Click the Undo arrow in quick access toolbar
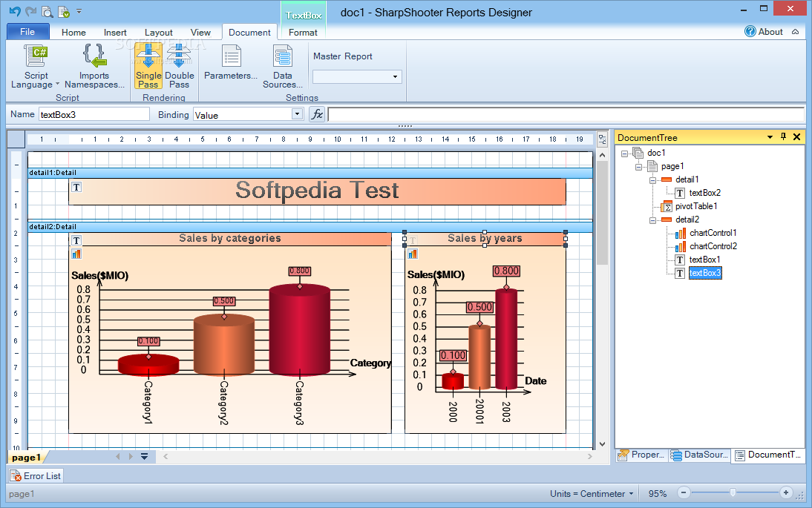This screenshot has width=812, height=508. click(15, 11)
